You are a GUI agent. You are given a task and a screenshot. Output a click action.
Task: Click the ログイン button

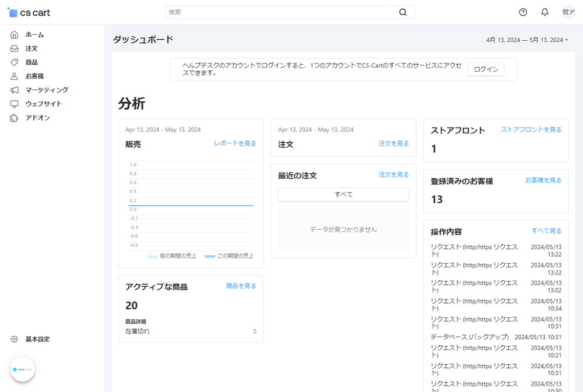(x=486, y=69)
